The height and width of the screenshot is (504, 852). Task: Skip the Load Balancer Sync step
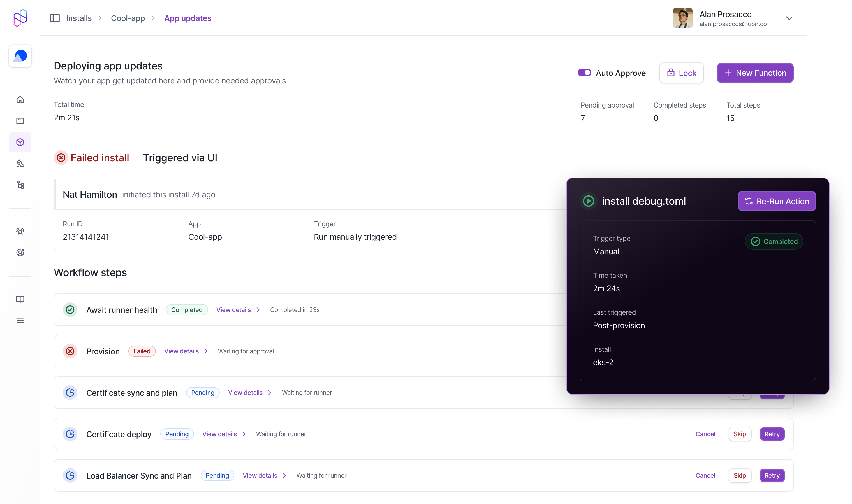point(740,475)
